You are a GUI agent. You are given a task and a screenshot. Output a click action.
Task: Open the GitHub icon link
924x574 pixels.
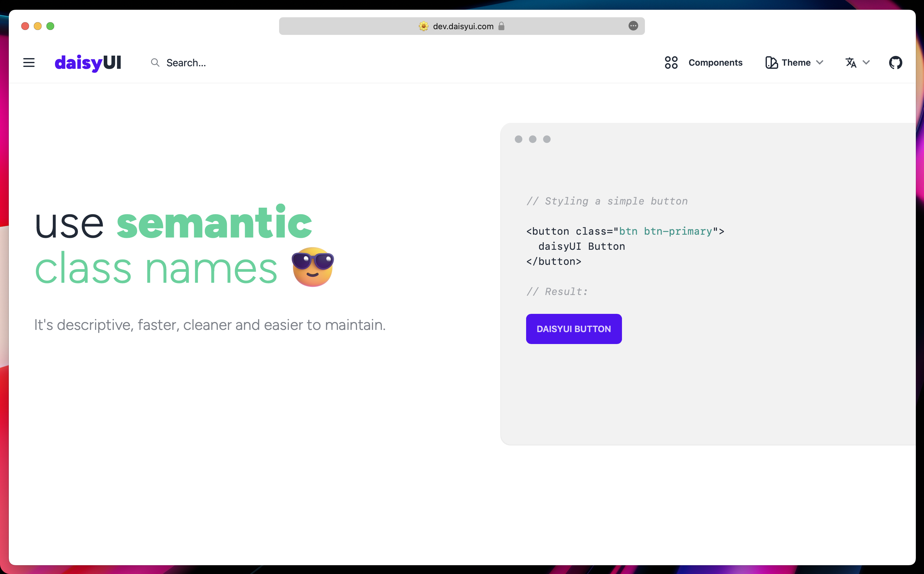pyautogui.click(x=895, y=63)
